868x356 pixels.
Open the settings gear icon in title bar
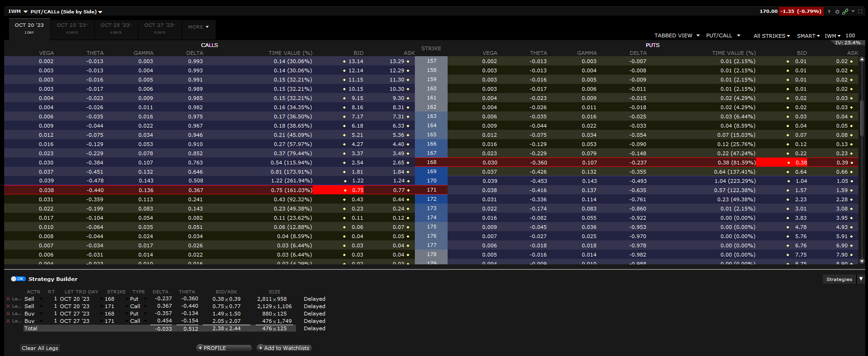click(837, 12)
